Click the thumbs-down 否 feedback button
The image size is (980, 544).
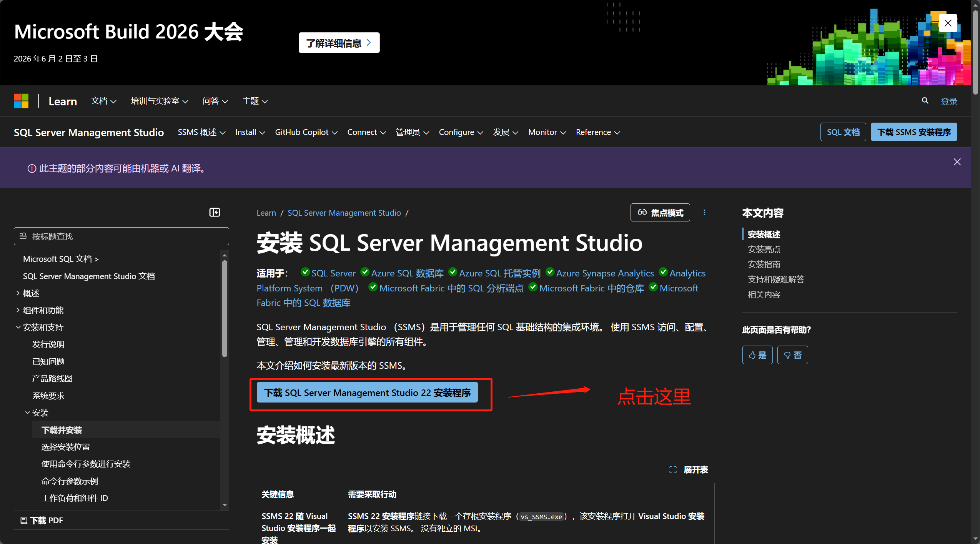click(x=792, y=355)
